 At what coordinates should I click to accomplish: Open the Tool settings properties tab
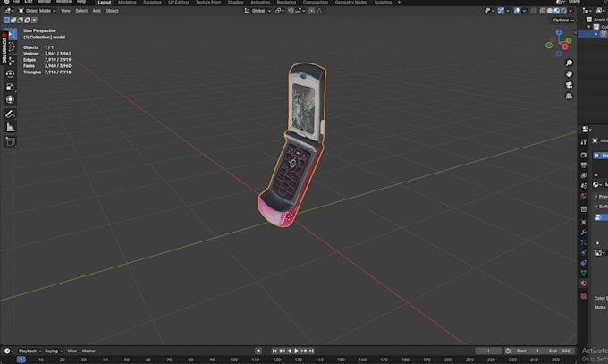coord(584,142)
